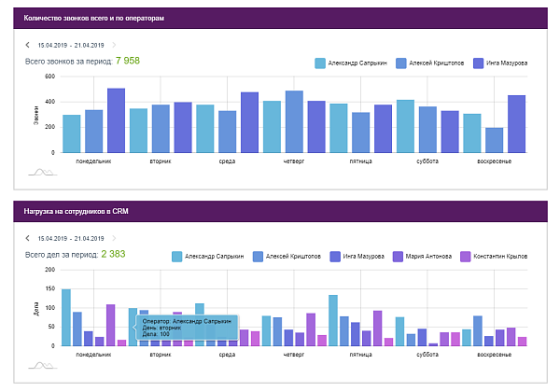Switch calls chart to line view icon
560x392 pixels.
coord(43,173)
